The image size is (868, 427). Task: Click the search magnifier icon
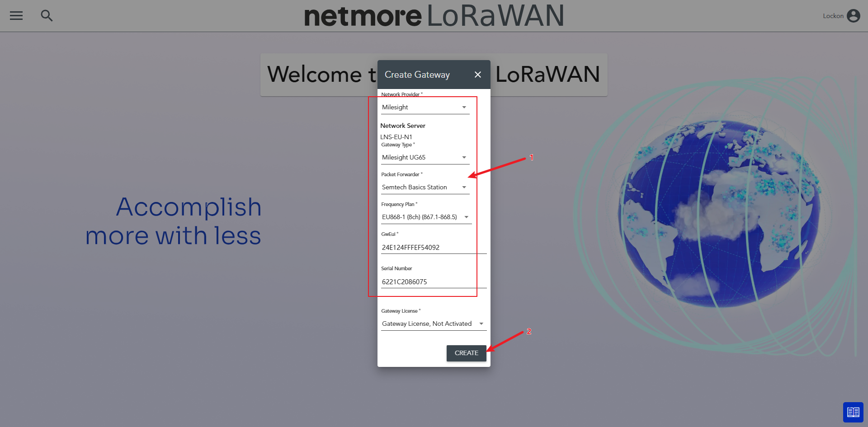click(x=47, y=16)
